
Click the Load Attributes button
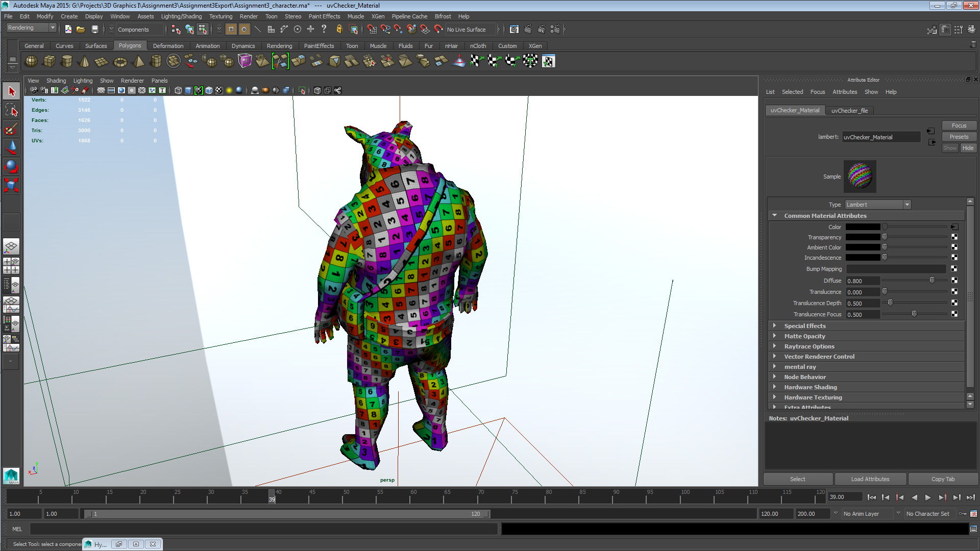[x=870, y=479]
